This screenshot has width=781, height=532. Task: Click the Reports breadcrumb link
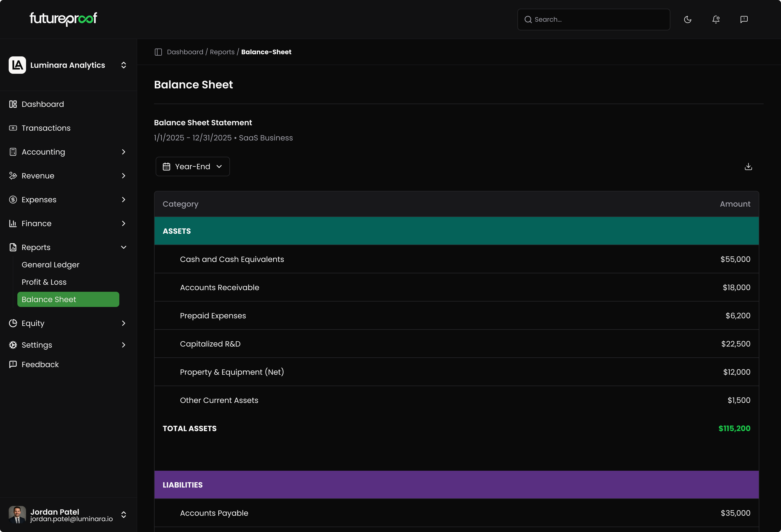222,52
